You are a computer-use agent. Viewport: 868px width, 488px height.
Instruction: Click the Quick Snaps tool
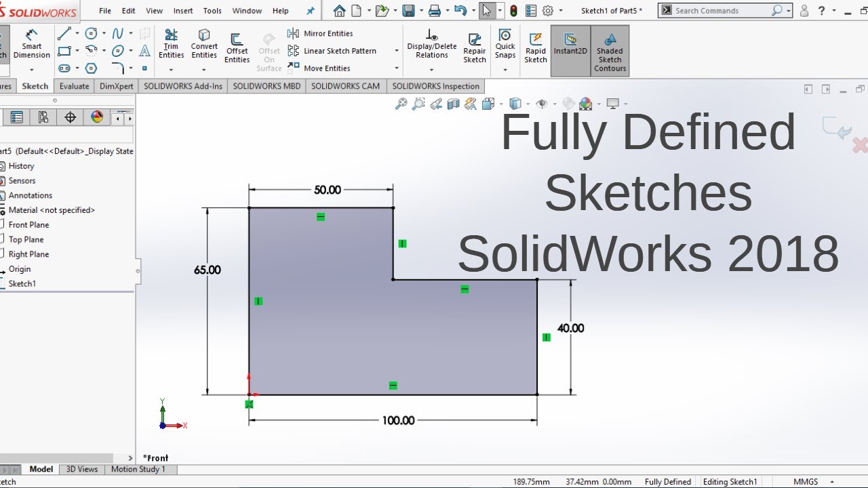point(505,43)
